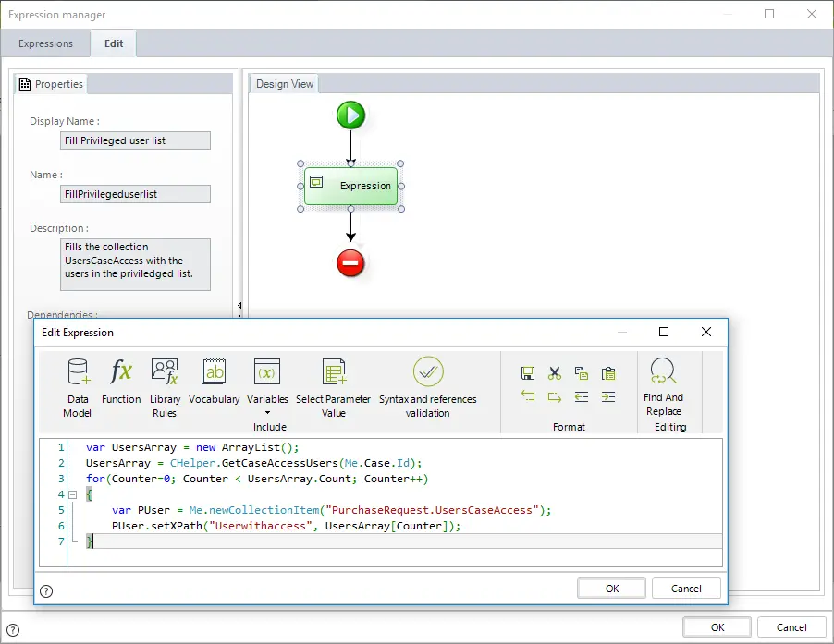Click Cancel in Expression manager window
This screenshot has height=644, width=834.
click(x=791, y=627)
